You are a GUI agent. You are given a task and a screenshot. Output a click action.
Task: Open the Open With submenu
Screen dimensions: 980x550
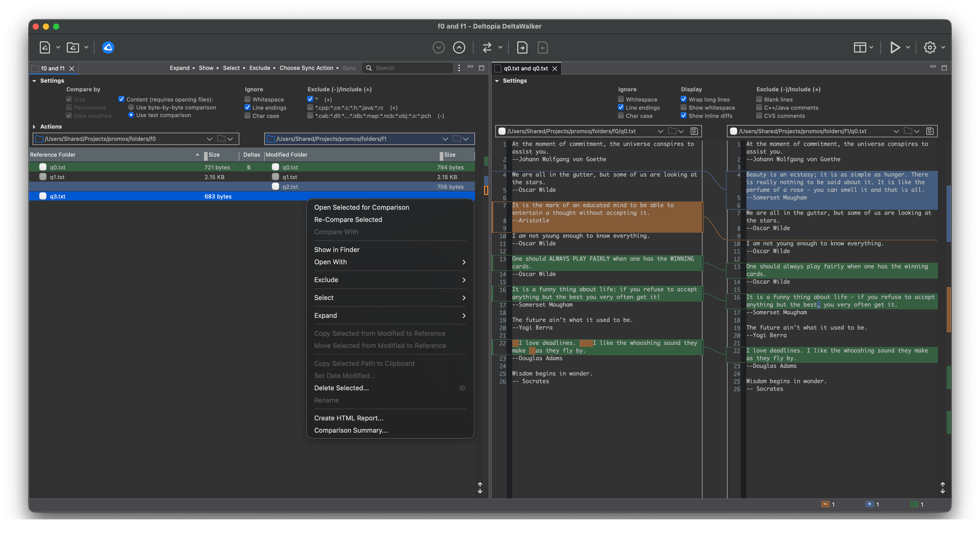click(390, 262)
